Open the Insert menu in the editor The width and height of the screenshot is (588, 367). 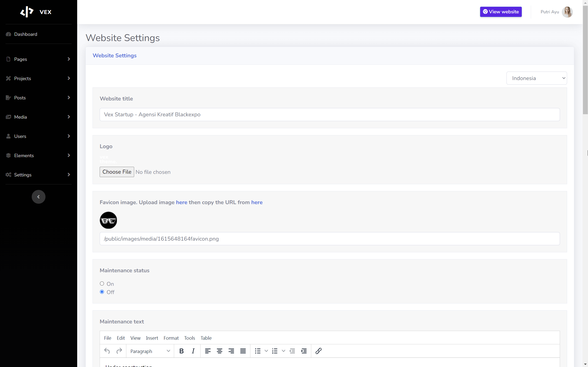tap(152, 338)
